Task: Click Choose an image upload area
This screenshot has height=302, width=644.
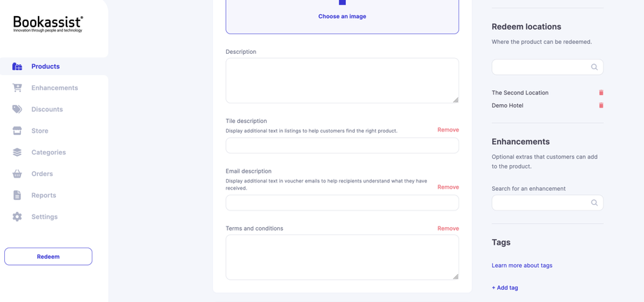Action: pyautogui.click(x=342, y=15)
